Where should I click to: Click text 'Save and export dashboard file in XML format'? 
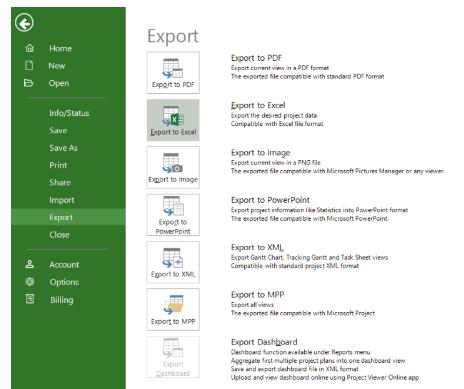[295, 369]
